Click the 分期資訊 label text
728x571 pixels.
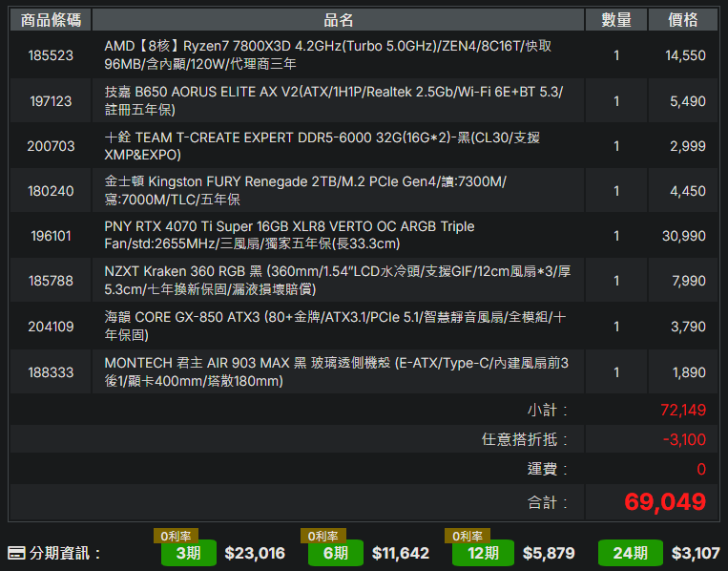tap(64, 554)
